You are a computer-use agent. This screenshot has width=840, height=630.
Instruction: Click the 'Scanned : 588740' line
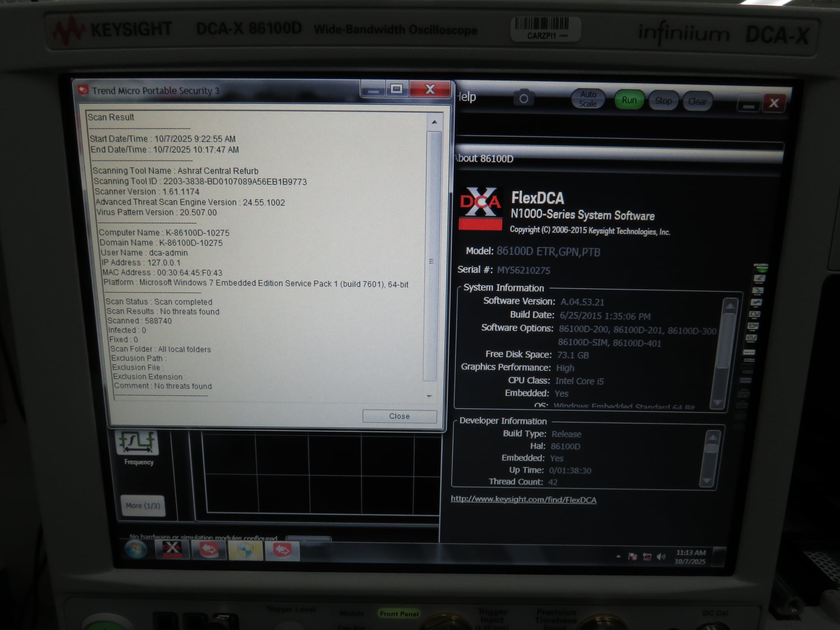coord(139,321)
